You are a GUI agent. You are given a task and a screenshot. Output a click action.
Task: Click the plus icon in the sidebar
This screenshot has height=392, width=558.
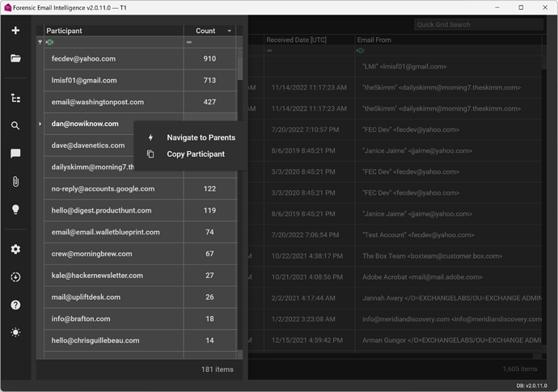point(15,31)
